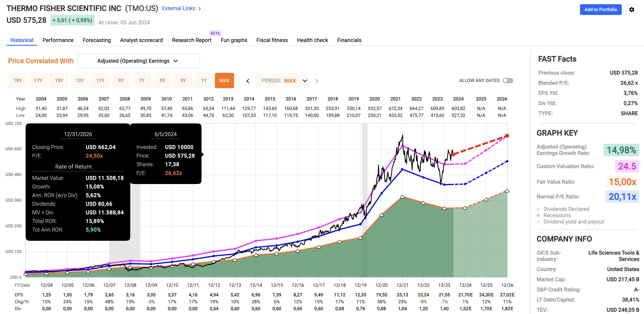Open the settings gear icon
The image size is (644, 314).
pyautogui.click(x=632, y=10)
